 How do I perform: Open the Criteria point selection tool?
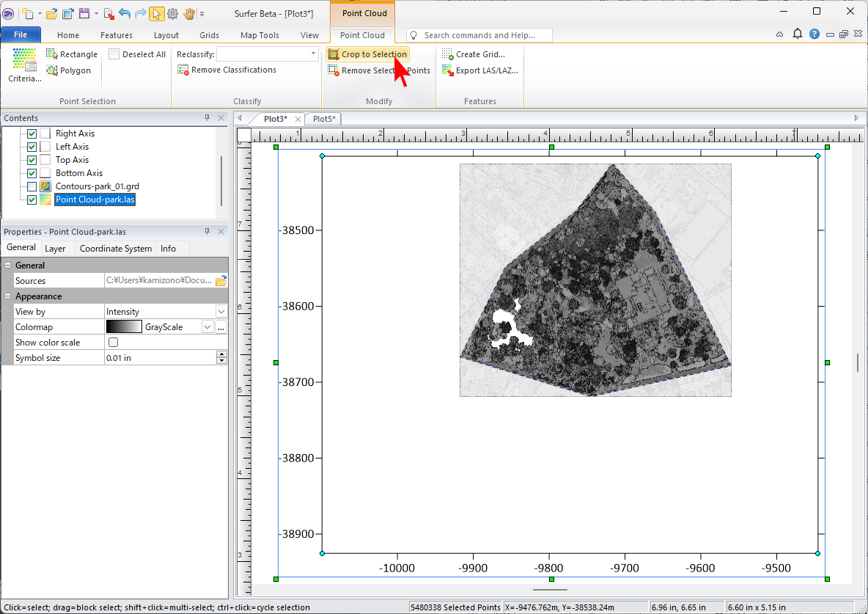pos(24,65)
